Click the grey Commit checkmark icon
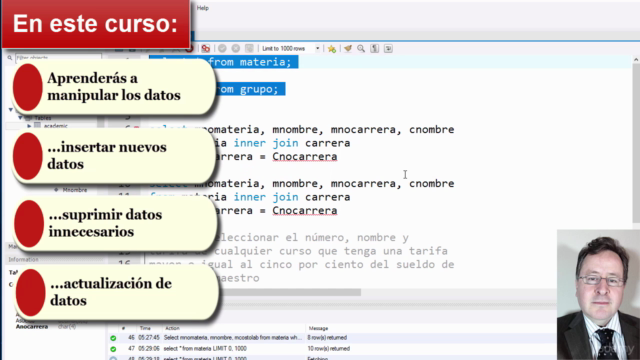This screenshot has height=360, width=640. click(222, 49)
